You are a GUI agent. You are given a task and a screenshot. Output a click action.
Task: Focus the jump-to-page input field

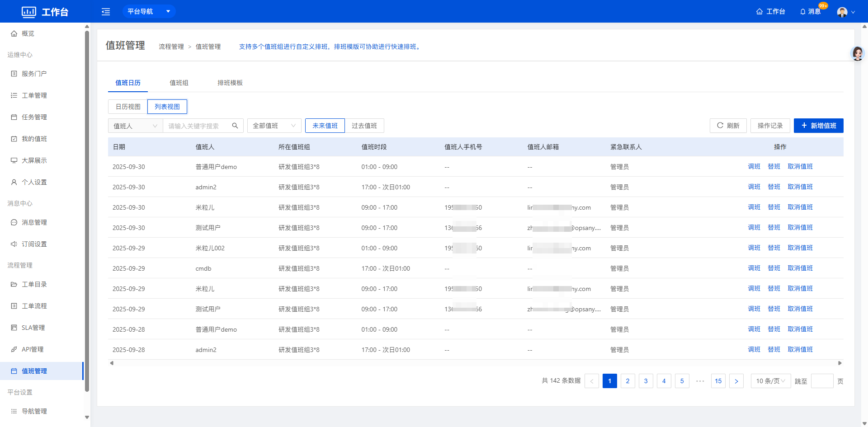(822, 381)
